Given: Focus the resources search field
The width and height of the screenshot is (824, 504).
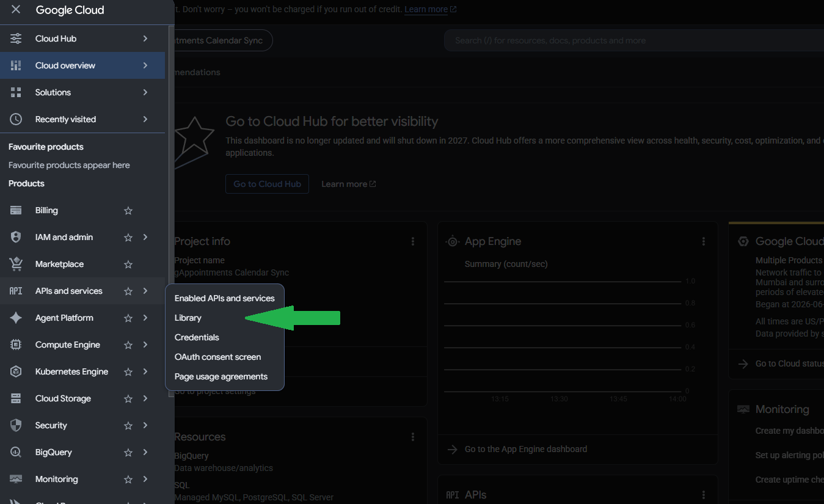Looking at the screenshot, I should click(634, 40).
